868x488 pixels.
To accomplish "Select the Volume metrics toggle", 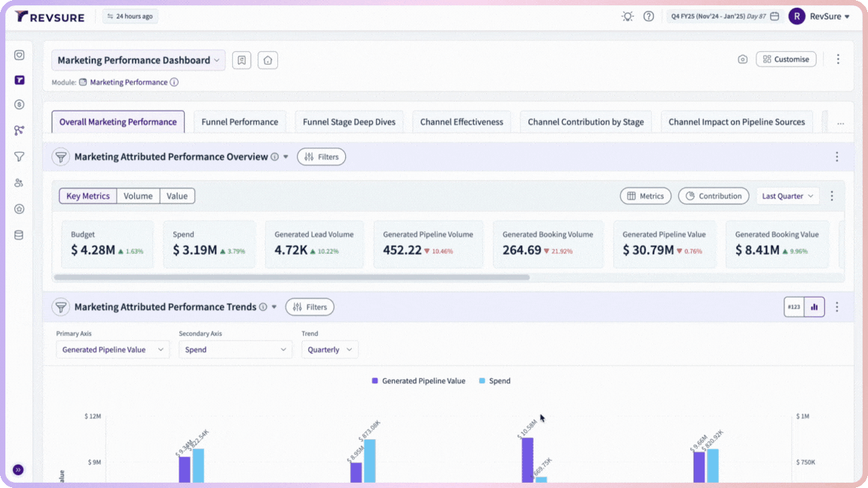I will coord(138,196).
